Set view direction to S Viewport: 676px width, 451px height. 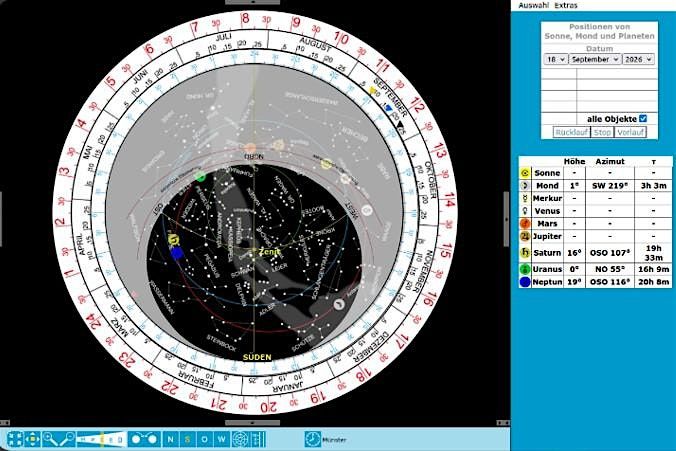[188, 439]
